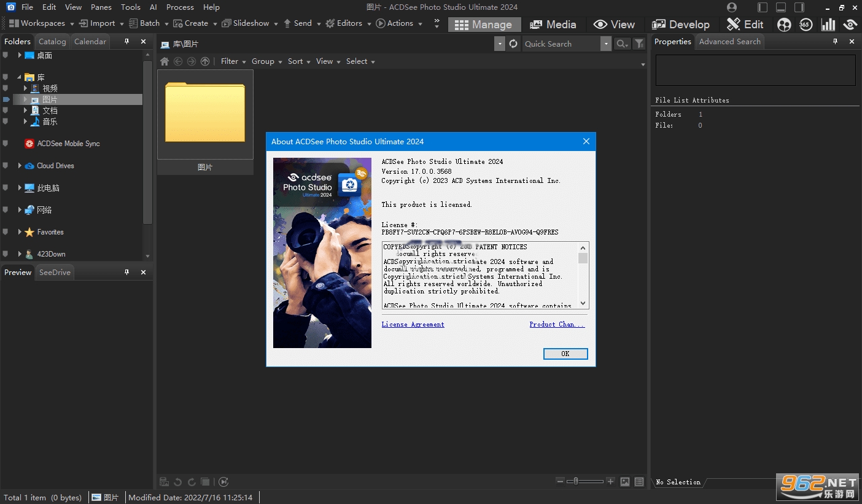This screenshot has width=862, height=504.
Task: Expand the Favorites node
Action: click(x=20, y=232)
